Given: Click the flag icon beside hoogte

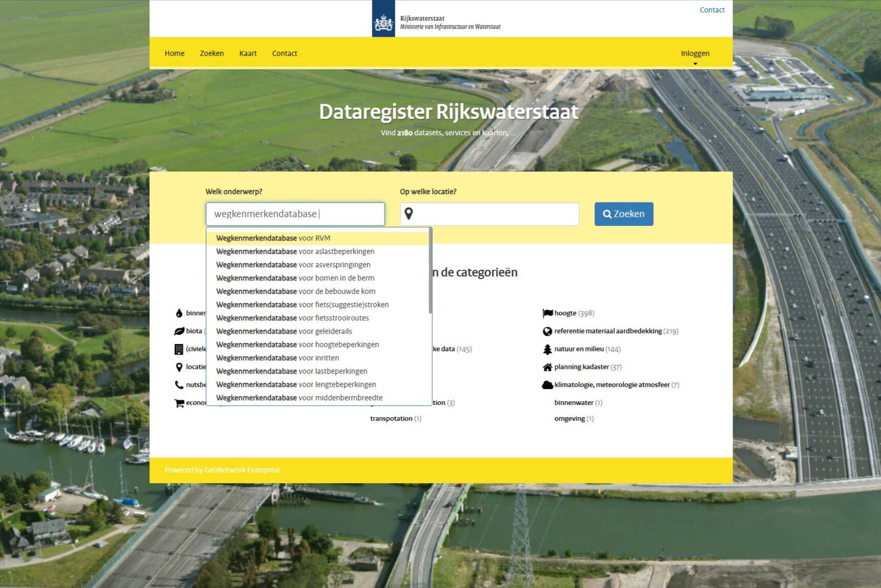Looking at the screenshot, I should (x=547, y=313).
